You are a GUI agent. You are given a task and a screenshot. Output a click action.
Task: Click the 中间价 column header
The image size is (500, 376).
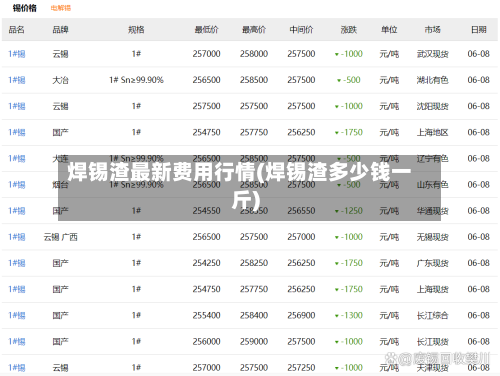301,30
